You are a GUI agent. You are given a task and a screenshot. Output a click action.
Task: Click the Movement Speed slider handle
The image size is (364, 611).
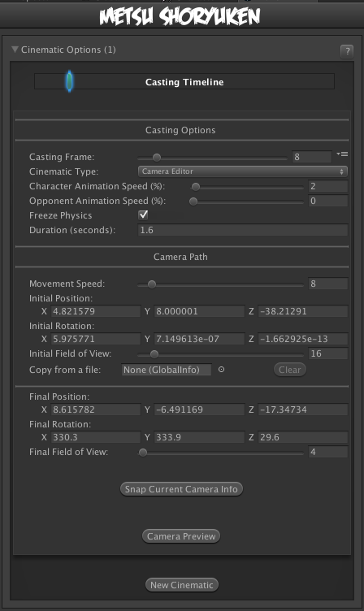[x=152, y=284]
